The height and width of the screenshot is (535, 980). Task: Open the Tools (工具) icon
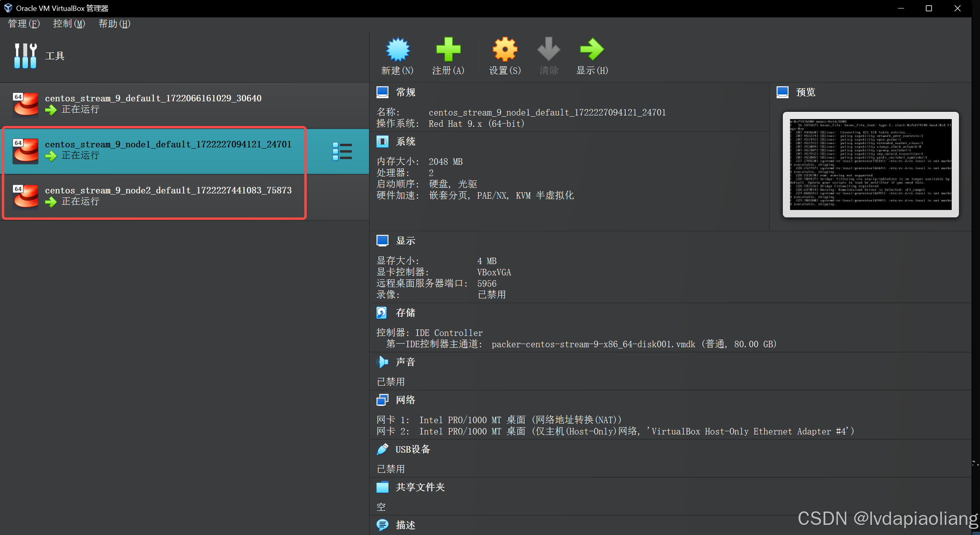pos(25,56)
